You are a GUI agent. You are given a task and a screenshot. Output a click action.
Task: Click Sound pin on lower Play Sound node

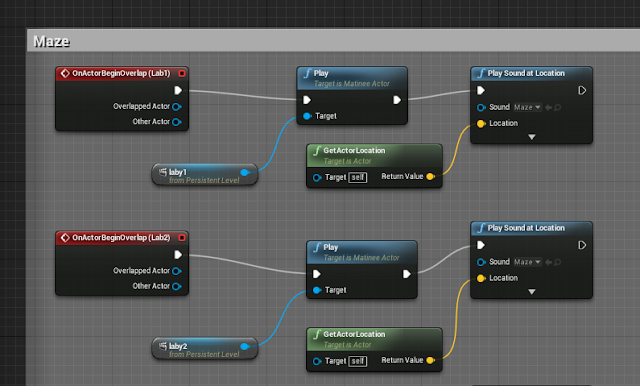[481, 262]
